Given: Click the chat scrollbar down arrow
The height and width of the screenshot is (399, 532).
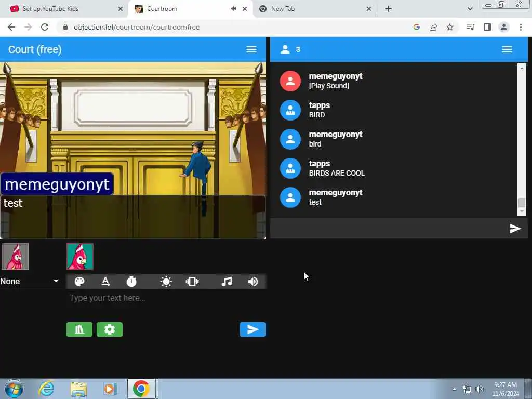Looking at the screenshot, I should 522,211.
